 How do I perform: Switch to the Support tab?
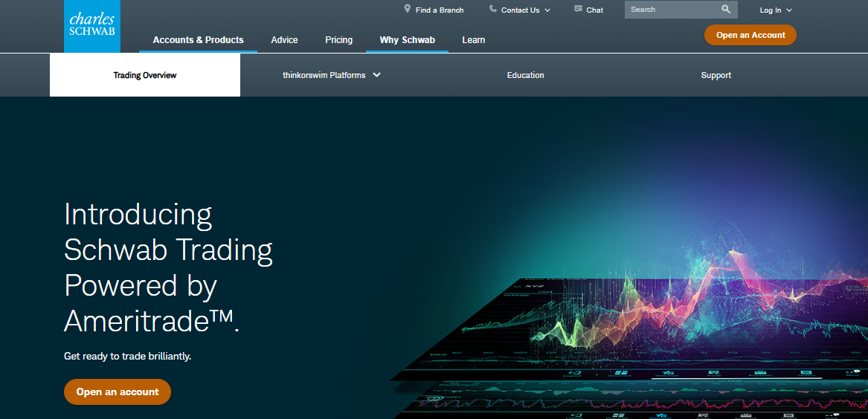[x=716, y=75]
